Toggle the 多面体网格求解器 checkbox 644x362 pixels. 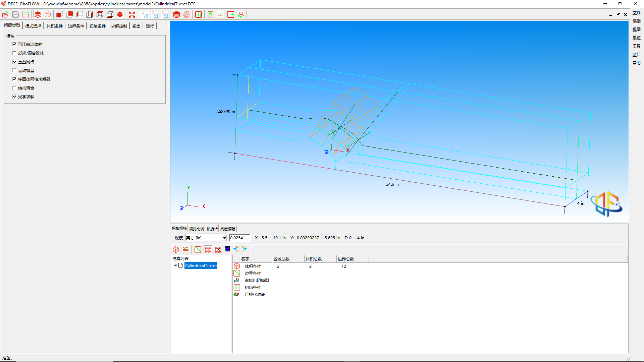click(x=14, y=79)
